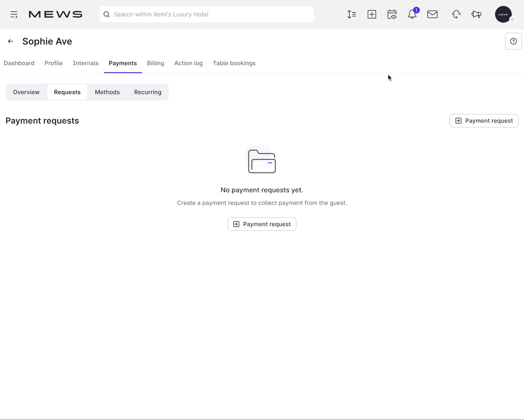524x420 pixels.
Task: Open the hamburger navigation menu
Action: tap(14, 15)
